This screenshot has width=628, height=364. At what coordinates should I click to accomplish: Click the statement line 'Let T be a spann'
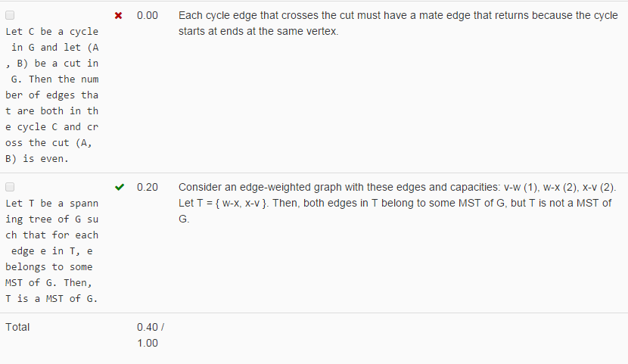point(52,204)
